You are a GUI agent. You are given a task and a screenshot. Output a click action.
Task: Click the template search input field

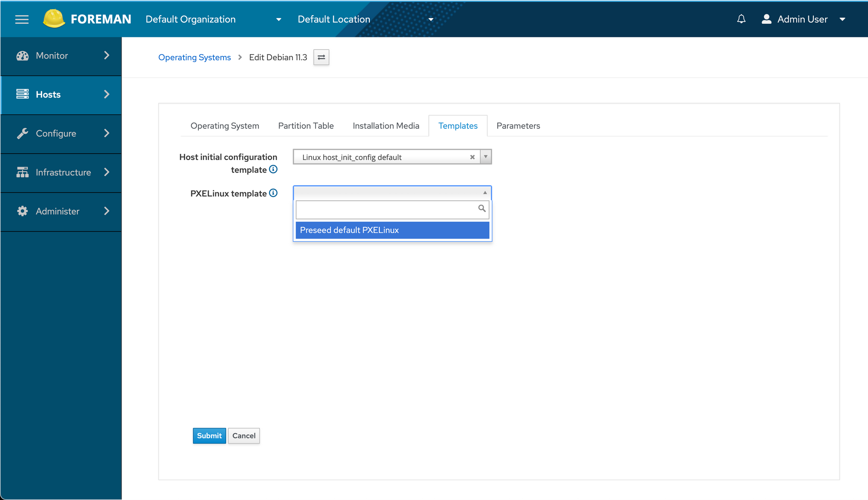point(386,209)
